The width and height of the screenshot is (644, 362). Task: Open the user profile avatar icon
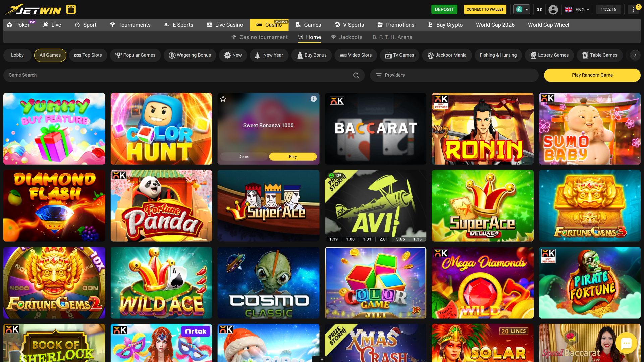click(553, 10)
